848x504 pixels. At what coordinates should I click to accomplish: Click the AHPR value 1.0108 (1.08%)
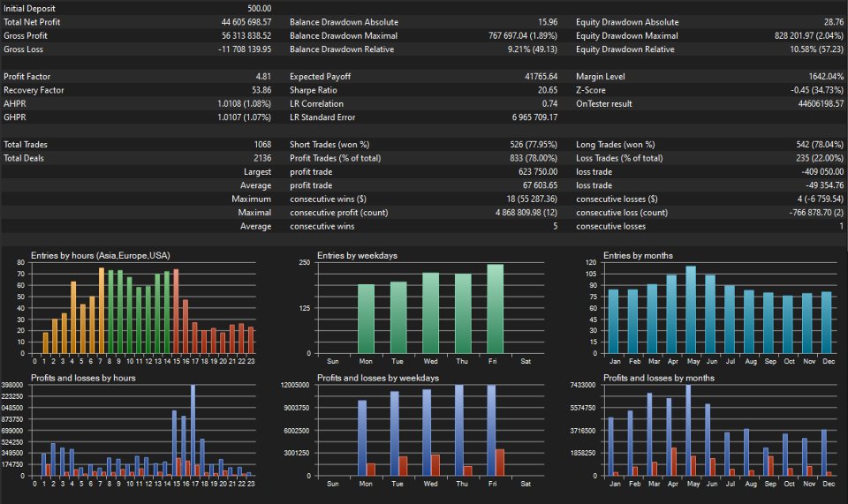pos(244,104)
